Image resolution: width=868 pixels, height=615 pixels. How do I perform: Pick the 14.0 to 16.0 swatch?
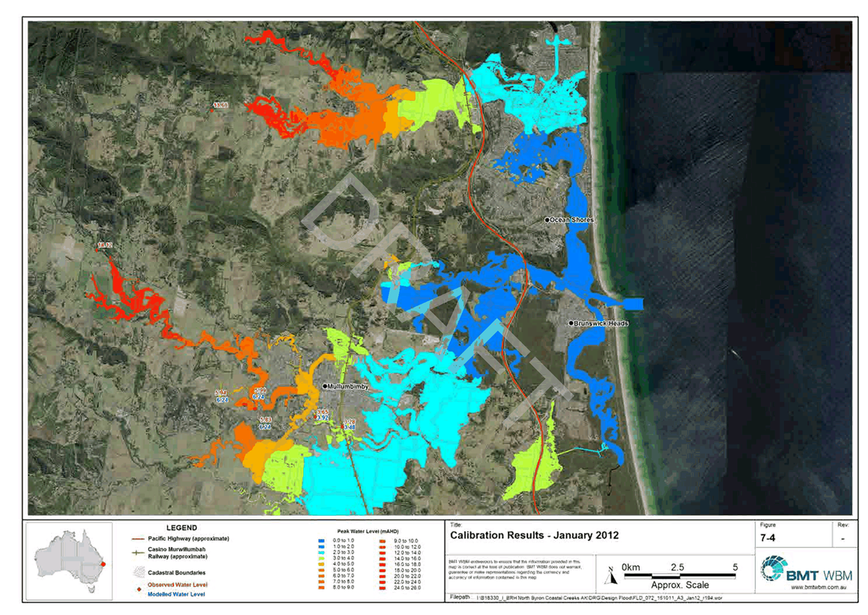click(382, 559)
